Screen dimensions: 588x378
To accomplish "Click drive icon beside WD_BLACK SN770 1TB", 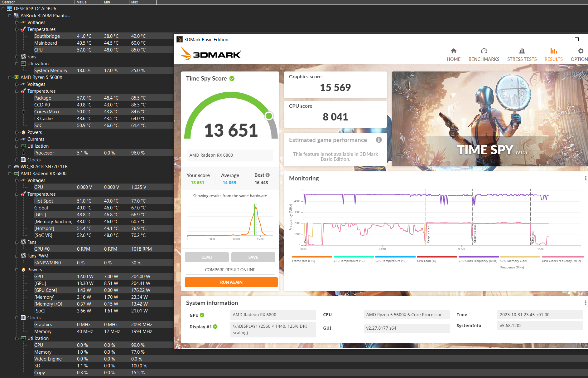I will tap(17, 167).
